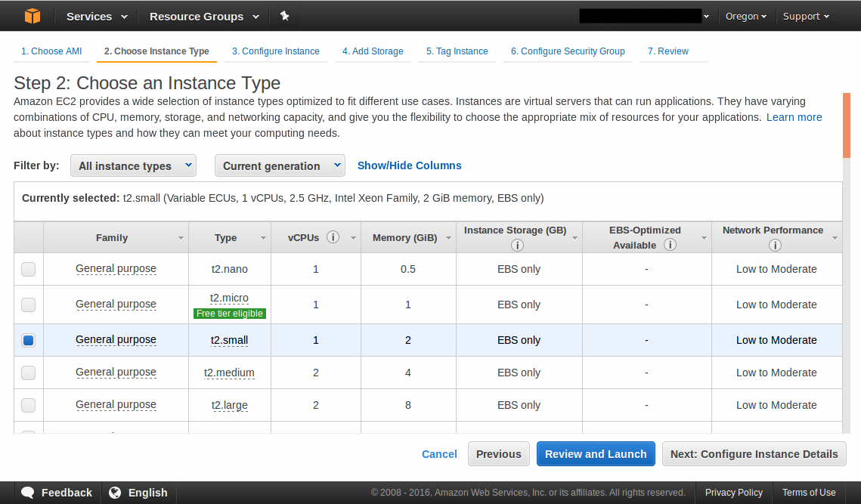The width and height of the screenshot is (861, 504).
Task: Click the Feedback speech bubble icon
Action: tap(28, 493)
